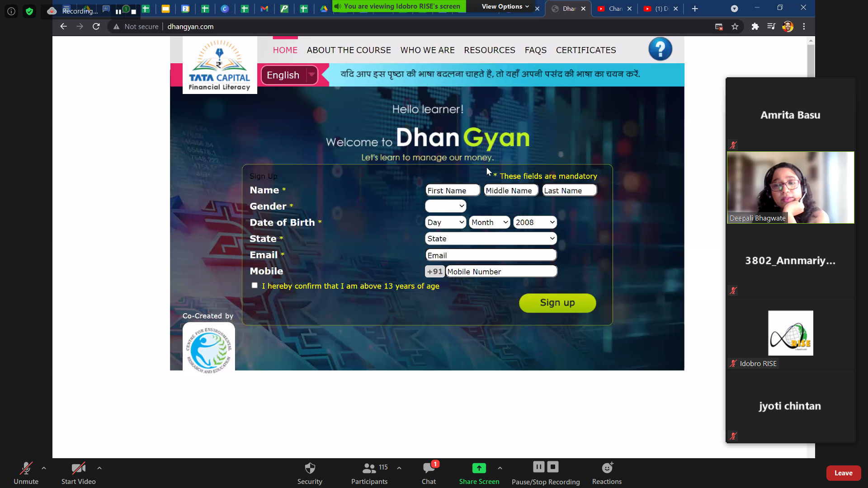Select Gender from the dropdown
The image size is (868, 488).
click(x=445, y=206)
